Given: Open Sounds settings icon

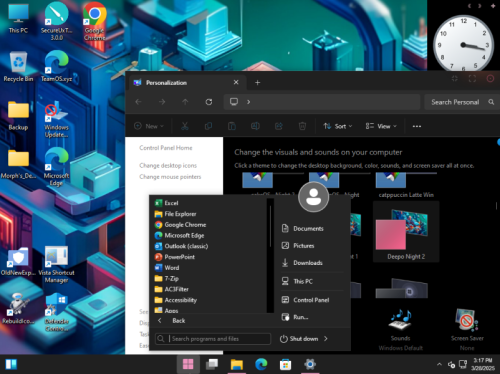Looking at the screenshot, I should (x=400, y=329).
